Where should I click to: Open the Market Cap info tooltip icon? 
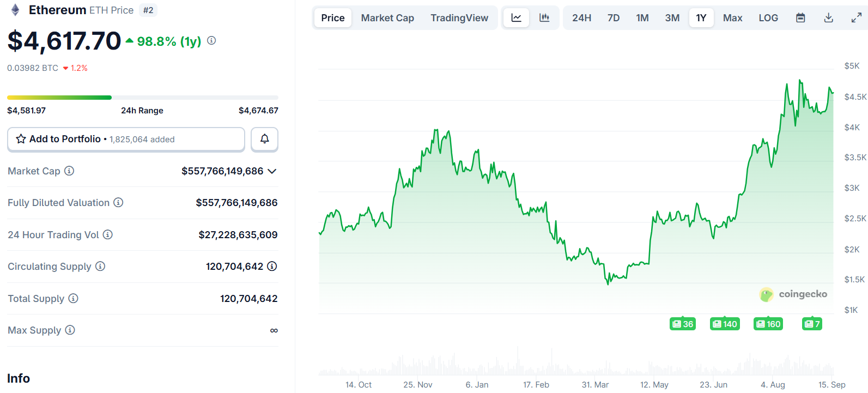pos(69,171)
